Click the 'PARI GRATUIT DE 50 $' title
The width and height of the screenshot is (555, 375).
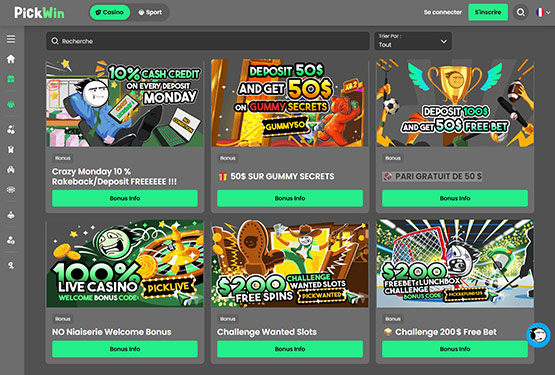coord(438,176)
